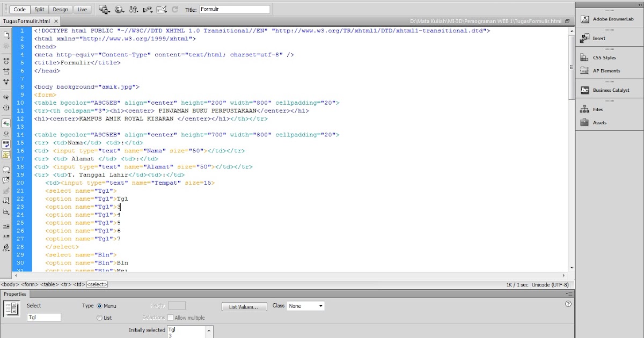This screenshot has height=338, width=644.
Task: Click Wrap Tag icon
Action: (x=6, y=190)
